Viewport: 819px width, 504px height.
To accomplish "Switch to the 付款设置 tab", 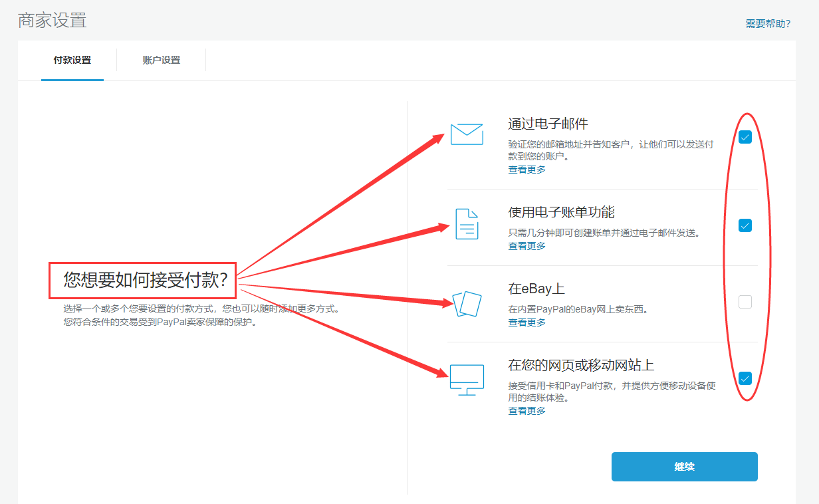I will (72, 61).
